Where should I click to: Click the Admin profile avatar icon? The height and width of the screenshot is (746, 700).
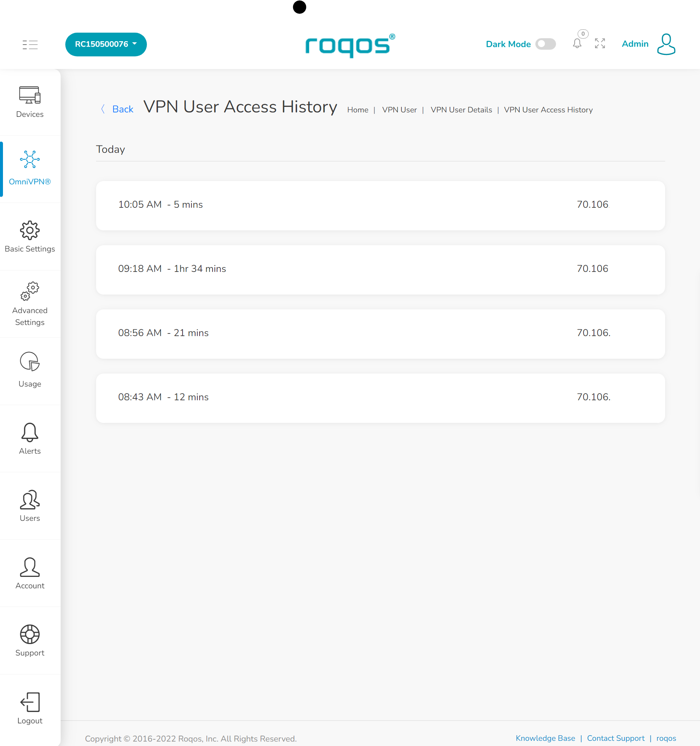click(666, 44)
